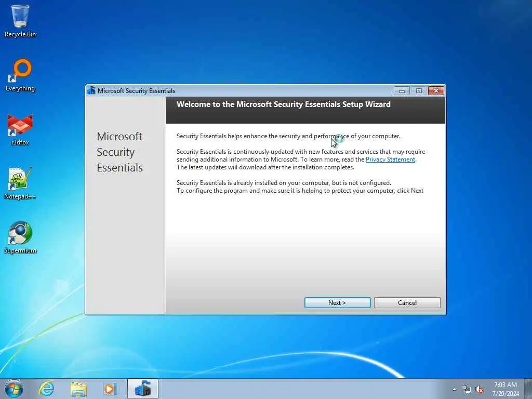This screenshot has width=532, height=399.
Task: Open Internet Explorer from the taskbar
Action: 46,389
